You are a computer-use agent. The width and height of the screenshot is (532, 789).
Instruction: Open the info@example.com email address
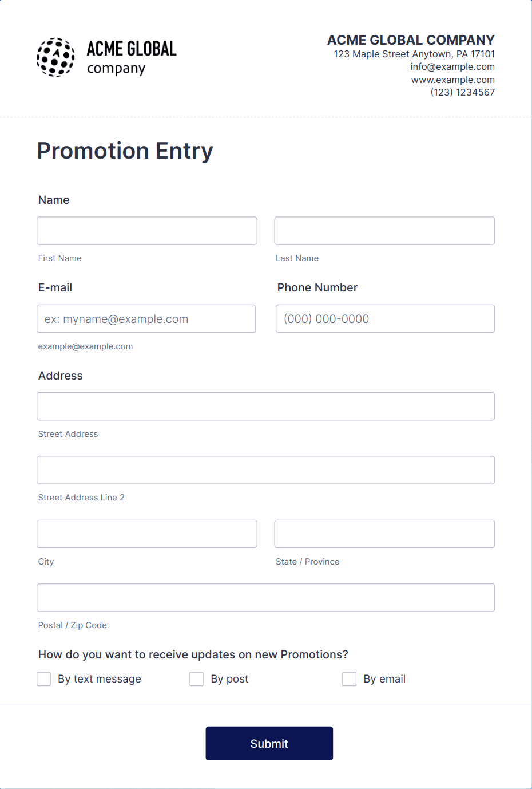pyautogui.click(x=452, y=66)
